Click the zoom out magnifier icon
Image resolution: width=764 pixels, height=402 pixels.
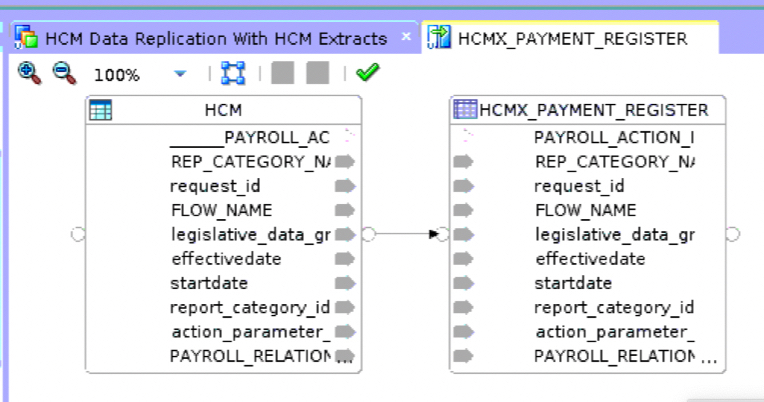pos(64,73)
